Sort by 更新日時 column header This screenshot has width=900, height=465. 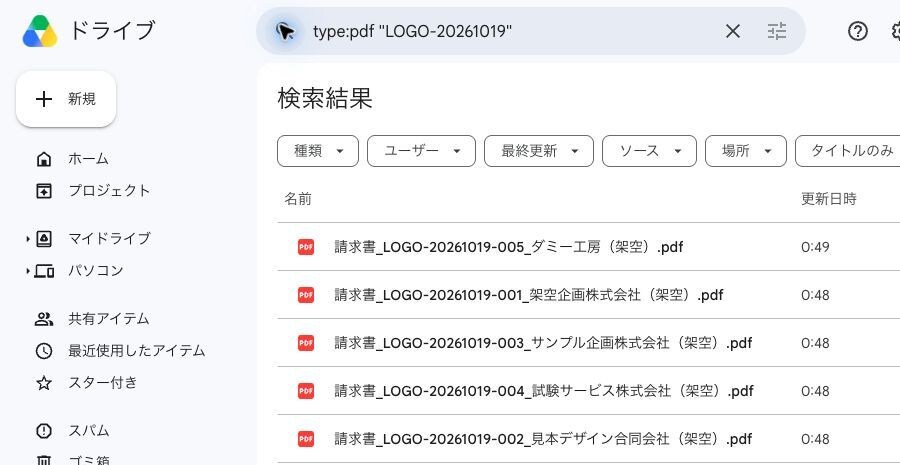[829, 199]
